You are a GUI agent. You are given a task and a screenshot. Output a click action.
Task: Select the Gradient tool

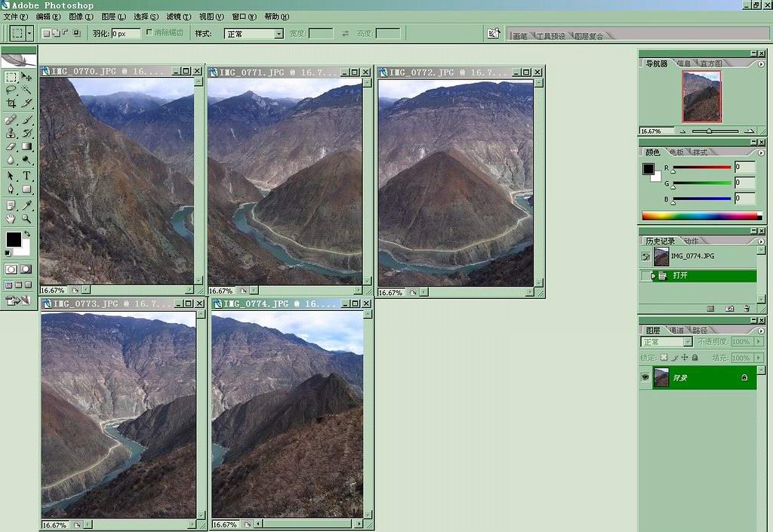point(27,146)
